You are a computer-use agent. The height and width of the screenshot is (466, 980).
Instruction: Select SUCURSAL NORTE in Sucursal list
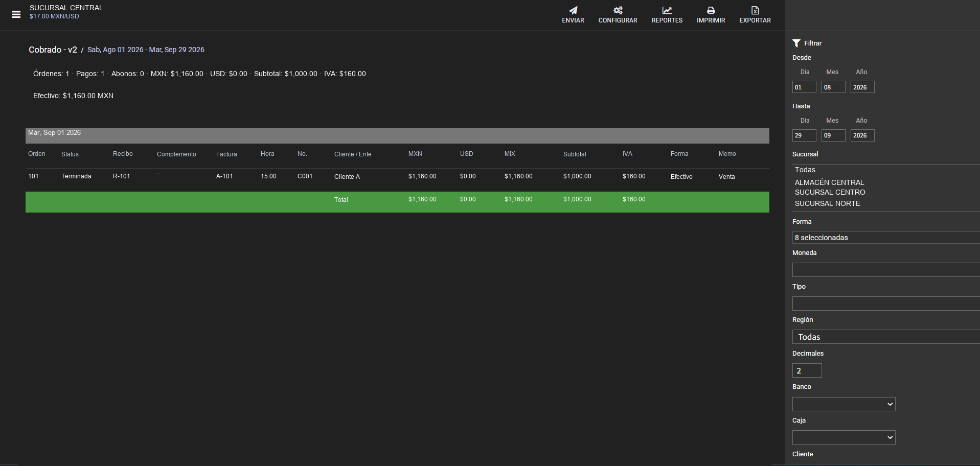point(828,203)
